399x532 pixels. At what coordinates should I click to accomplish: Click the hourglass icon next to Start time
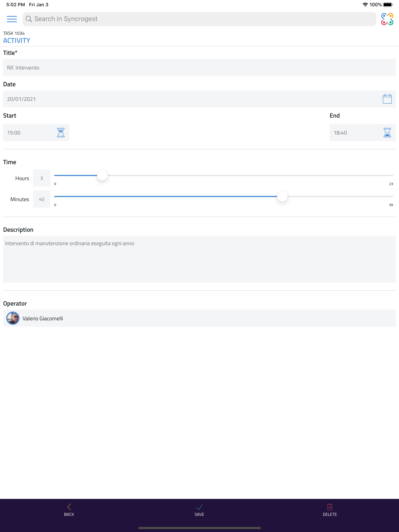point(61,133)
